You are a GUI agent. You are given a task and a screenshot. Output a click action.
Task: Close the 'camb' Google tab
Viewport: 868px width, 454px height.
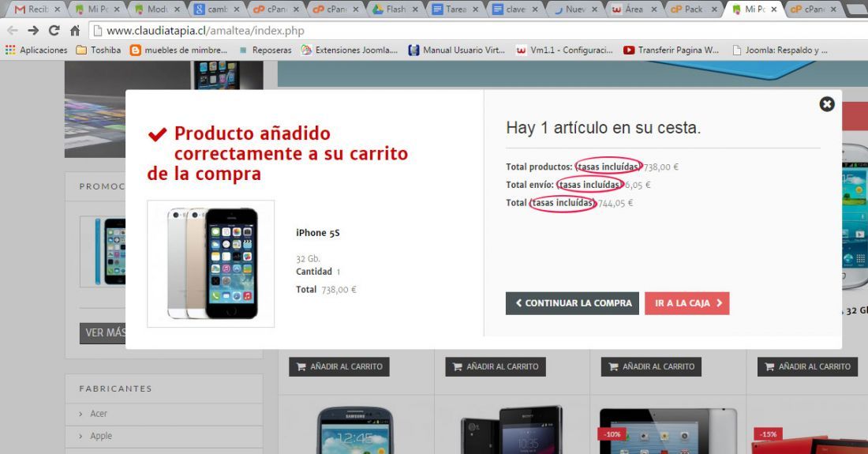pos(237,9)
